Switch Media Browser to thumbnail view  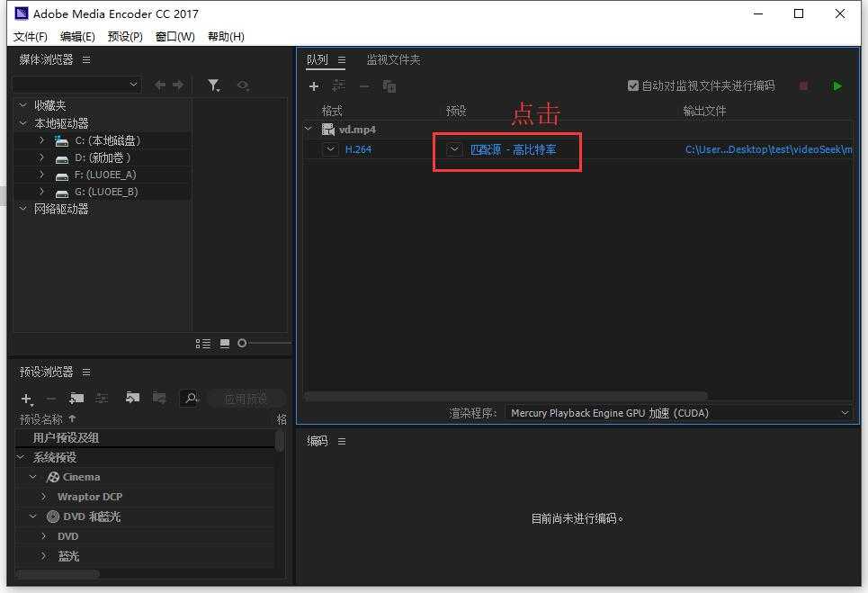click(225, 344)
